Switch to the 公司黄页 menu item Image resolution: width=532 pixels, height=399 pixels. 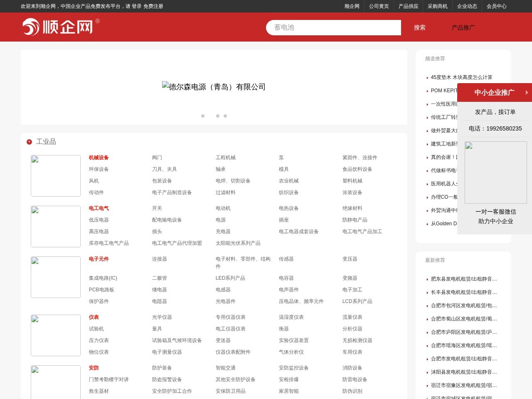point(379,7)
